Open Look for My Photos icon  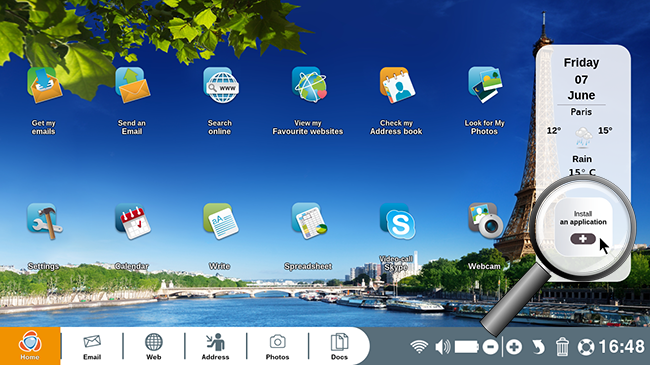pyautogui.click(x=485, y=85)
